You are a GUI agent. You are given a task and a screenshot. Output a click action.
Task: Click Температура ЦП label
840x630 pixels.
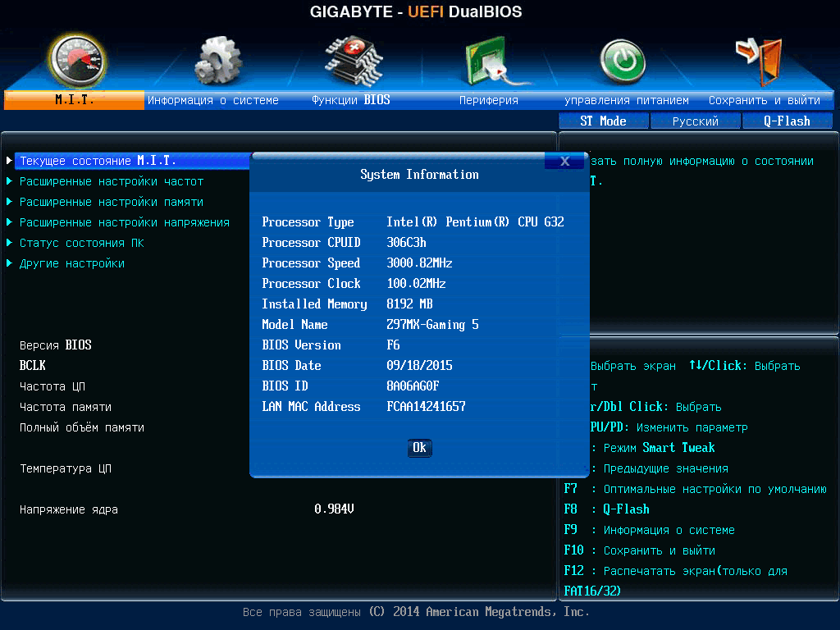(66, 468)
